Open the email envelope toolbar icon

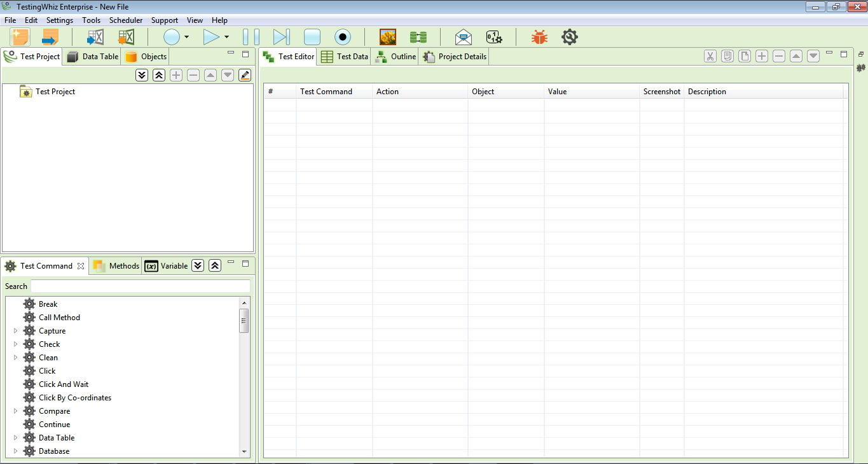pos(464,37)
